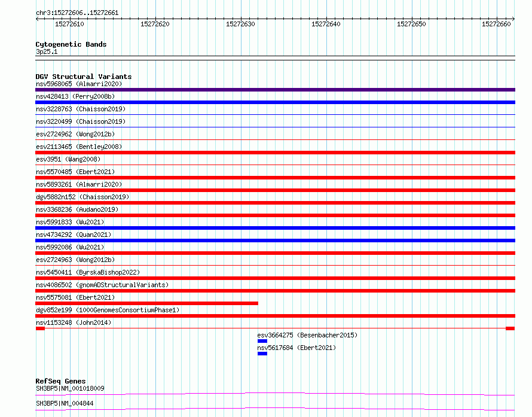Click the red bar under esv2113465
This screenshot has width=532, height=417.
click(x=275, y=153)
